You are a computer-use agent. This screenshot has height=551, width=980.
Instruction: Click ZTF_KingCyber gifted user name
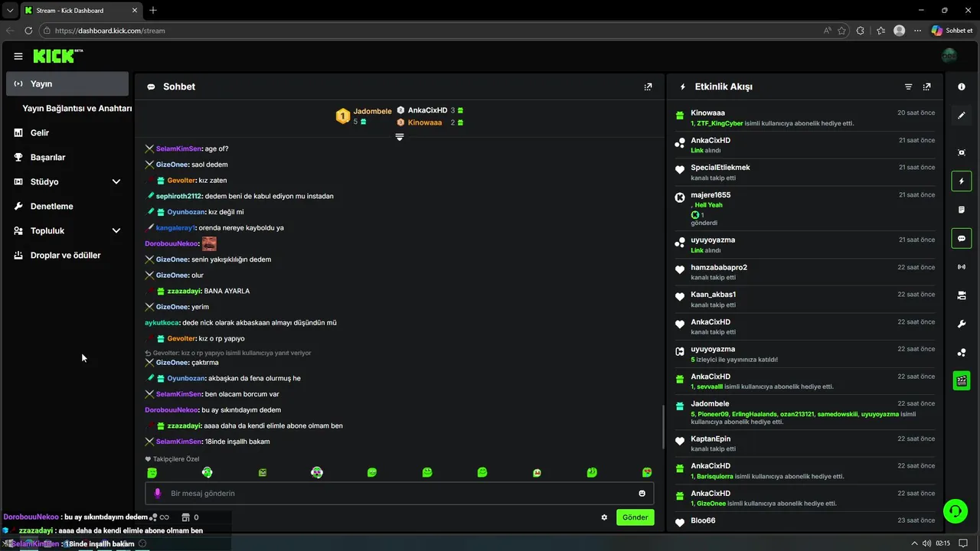coord(720,123)
